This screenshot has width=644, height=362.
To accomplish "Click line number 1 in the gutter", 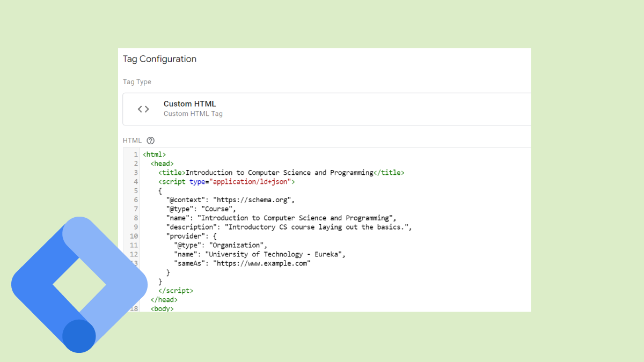I will pos(136,154).
